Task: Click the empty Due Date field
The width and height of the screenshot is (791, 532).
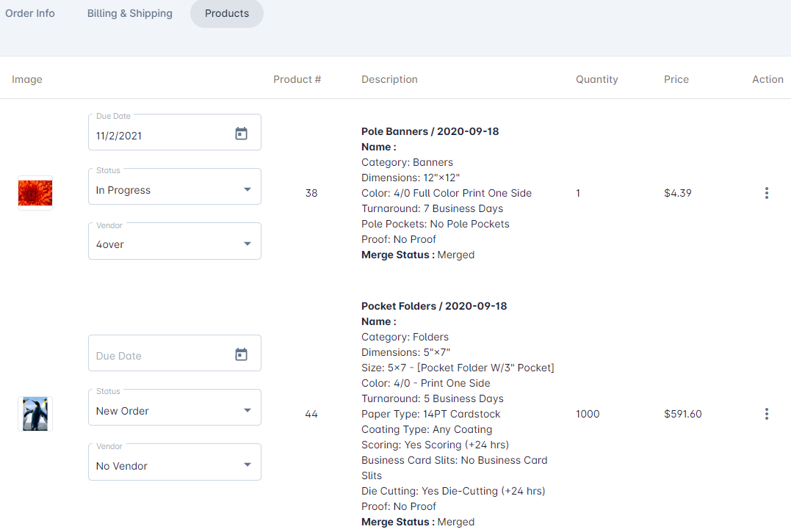Action: [x=175, y=353]
